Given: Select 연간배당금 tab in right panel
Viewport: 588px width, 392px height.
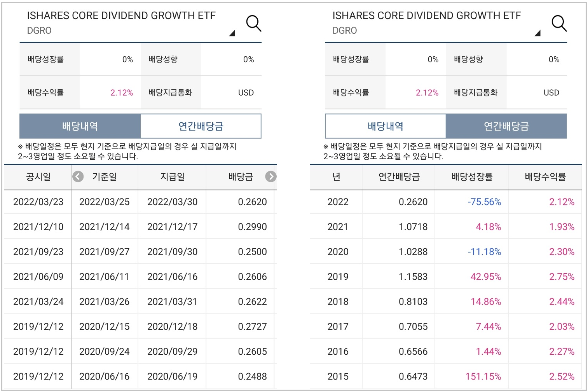Looking at the screenshot, I should click(x=506, y=126).
